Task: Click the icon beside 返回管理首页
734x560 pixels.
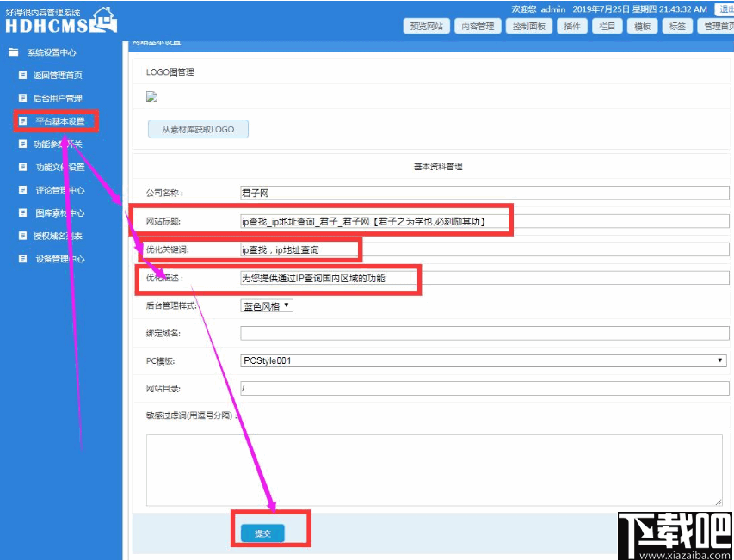Action: coord(22,75)
